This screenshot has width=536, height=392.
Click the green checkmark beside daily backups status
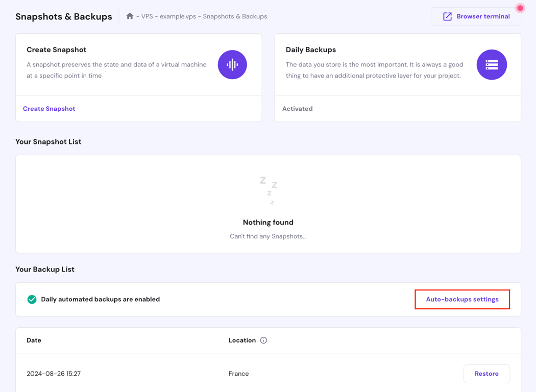32,299
